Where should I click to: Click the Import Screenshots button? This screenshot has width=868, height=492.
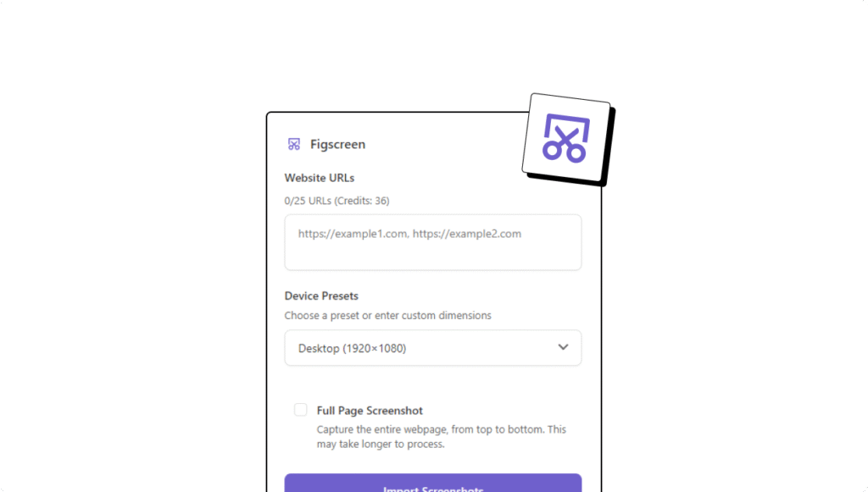433,484
